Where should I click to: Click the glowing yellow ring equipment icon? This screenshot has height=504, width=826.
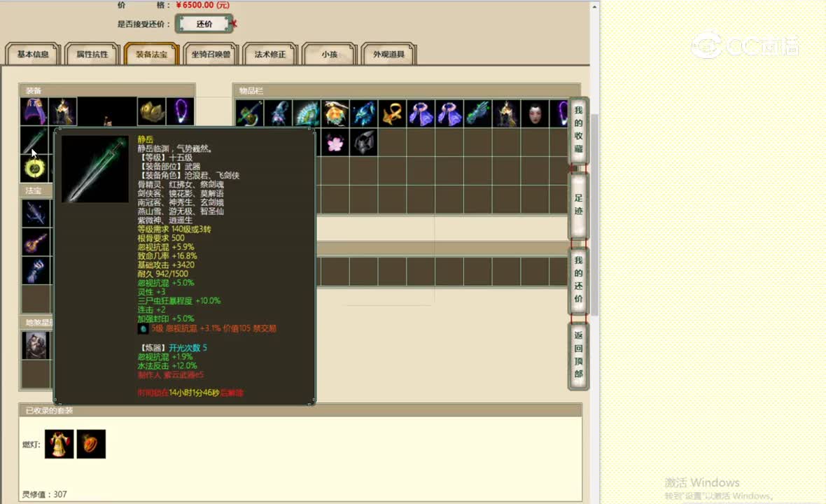pyautogui.click(x=34, y=169)
